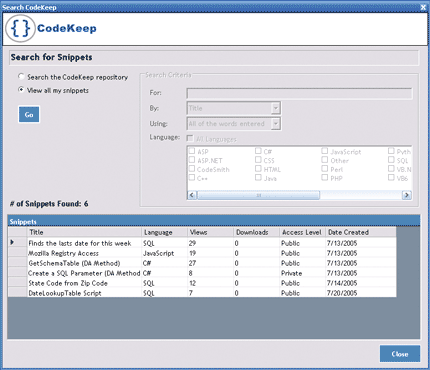This screenshot has height=370, width=430.
Task: Check the HTML language checkbox
Action: pyautogui.click(x=258, y=168)
